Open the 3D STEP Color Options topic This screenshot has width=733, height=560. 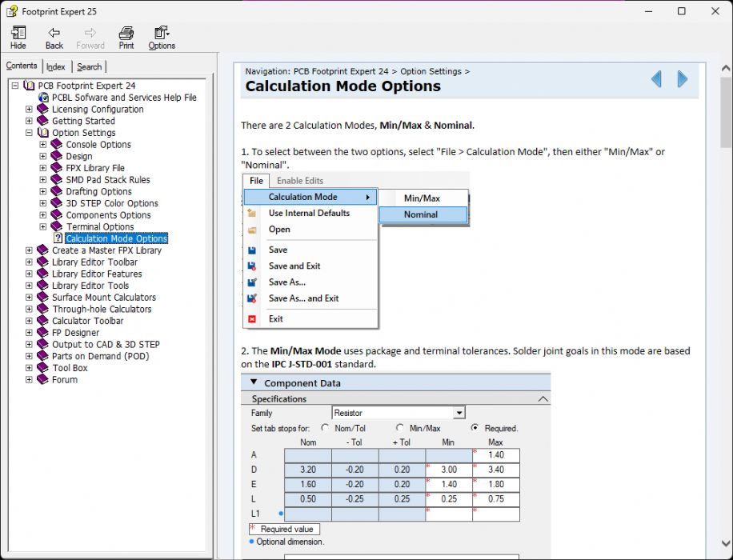click(x=112, y=203)
